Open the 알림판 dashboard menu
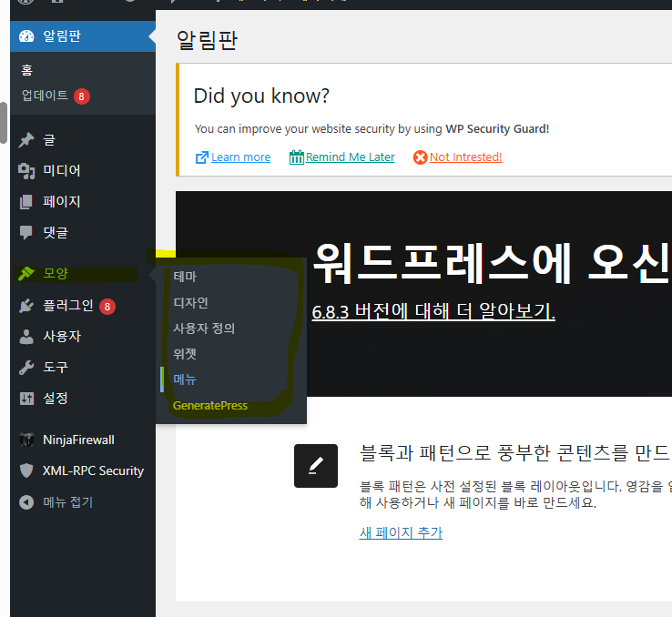The width and height of the screenshot is (672, 617). pos(83,36)
